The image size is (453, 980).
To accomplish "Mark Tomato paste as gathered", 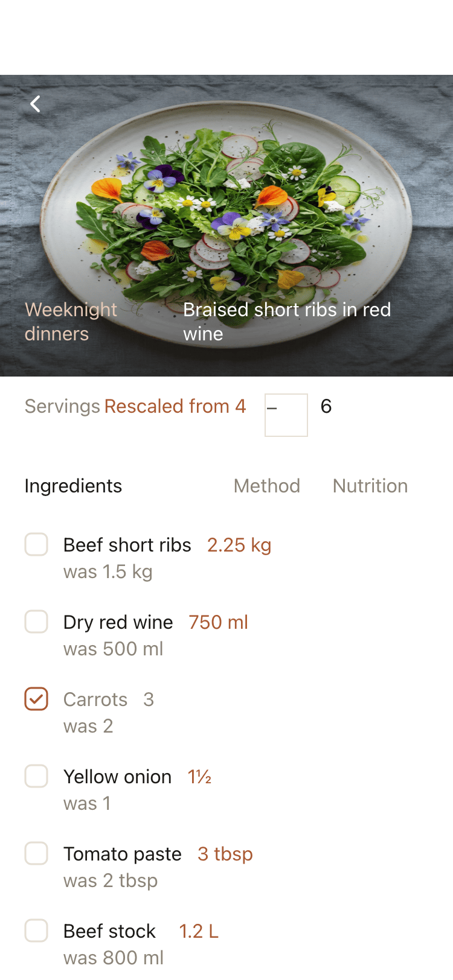I will tap(36, 853).
